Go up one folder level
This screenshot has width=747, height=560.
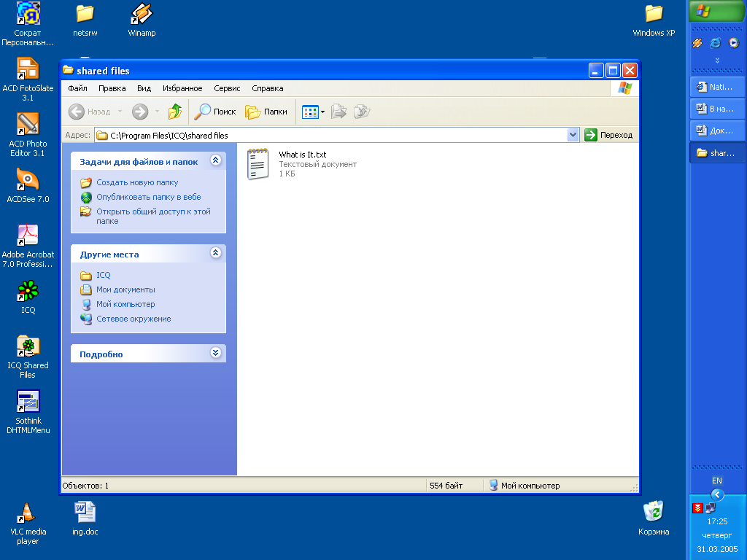(175, 112)
